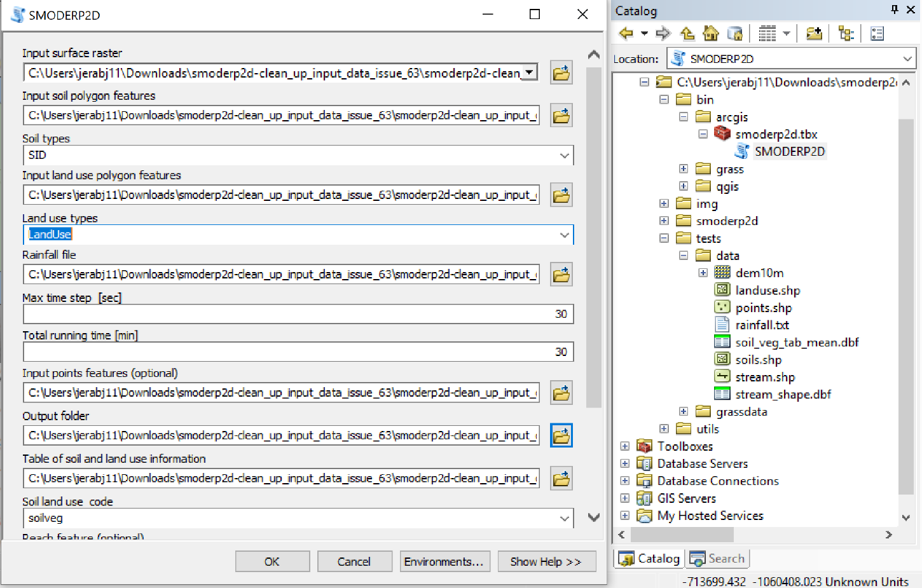The height and width of the screenshot is (588, 922).
Task: Open the view type dropdown arrow
Action: point(787,34)
